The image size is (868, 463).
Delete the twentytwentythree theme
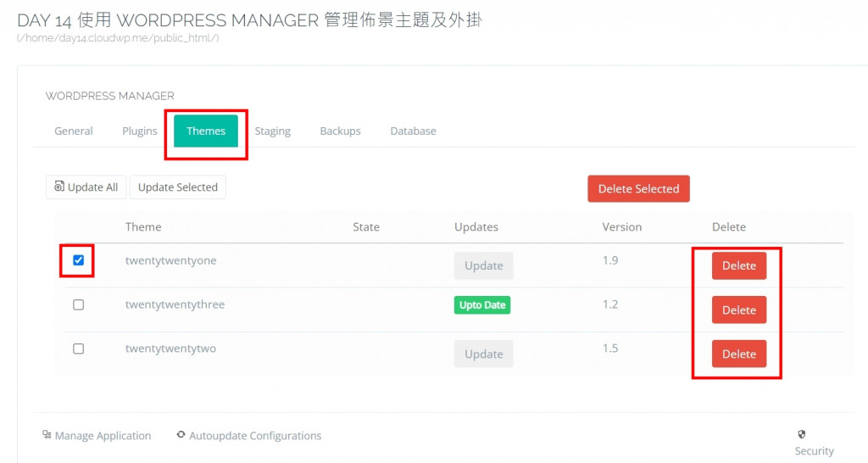tap(739, 310)
